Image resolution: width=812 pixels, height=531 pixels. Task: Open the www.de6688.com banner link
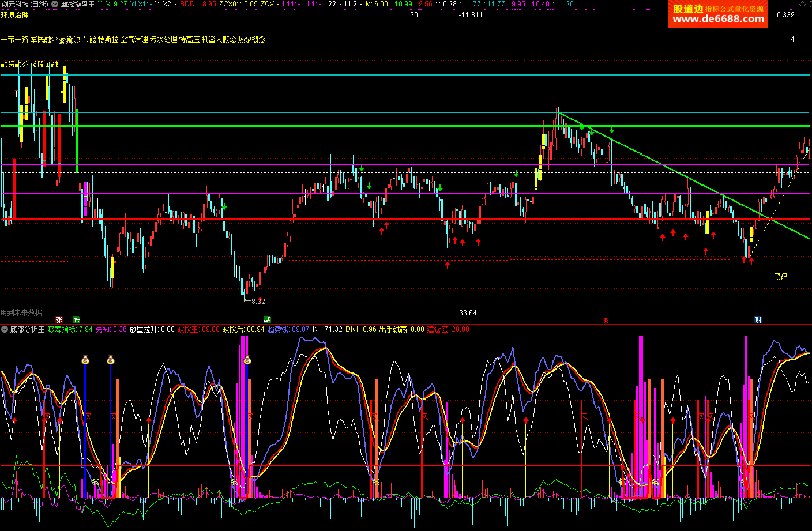[x=718, y=19]
